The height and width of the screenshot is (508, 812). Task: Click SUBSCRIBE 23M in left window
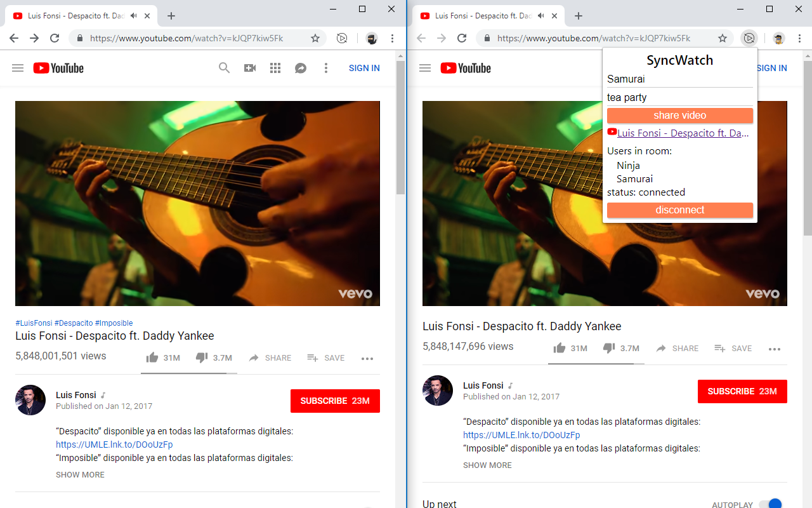[335, 401]
